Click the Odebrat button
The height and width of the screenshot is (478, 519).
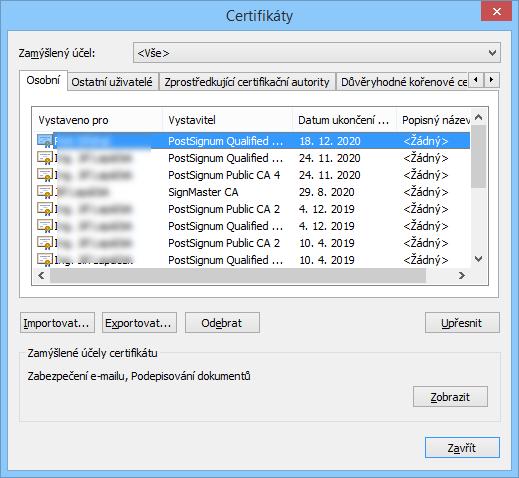[222, 323]
